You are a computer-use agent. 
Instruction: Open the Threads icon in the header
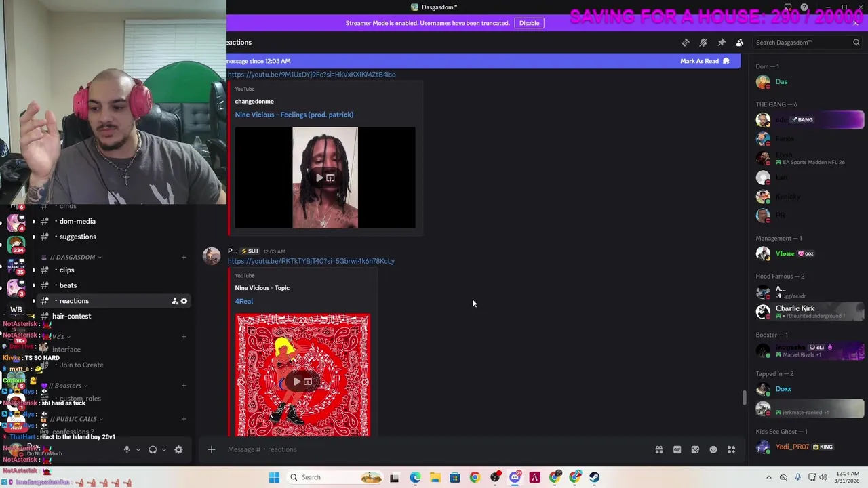click(685, 43)
